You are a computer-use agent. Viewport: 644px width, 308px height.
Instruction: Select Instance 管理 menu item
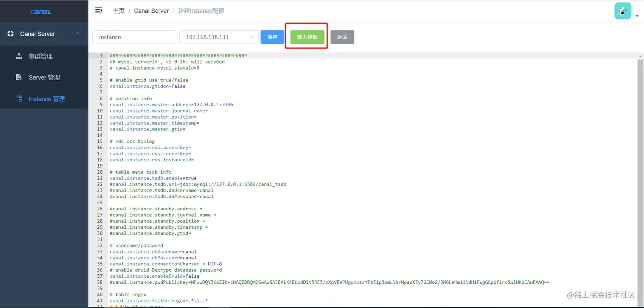pyautogui.click(x=44, y=99)
